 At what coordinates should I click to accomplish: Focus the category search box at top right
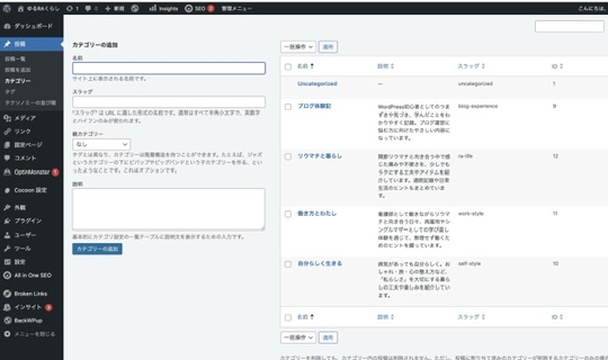click(569, 26)
